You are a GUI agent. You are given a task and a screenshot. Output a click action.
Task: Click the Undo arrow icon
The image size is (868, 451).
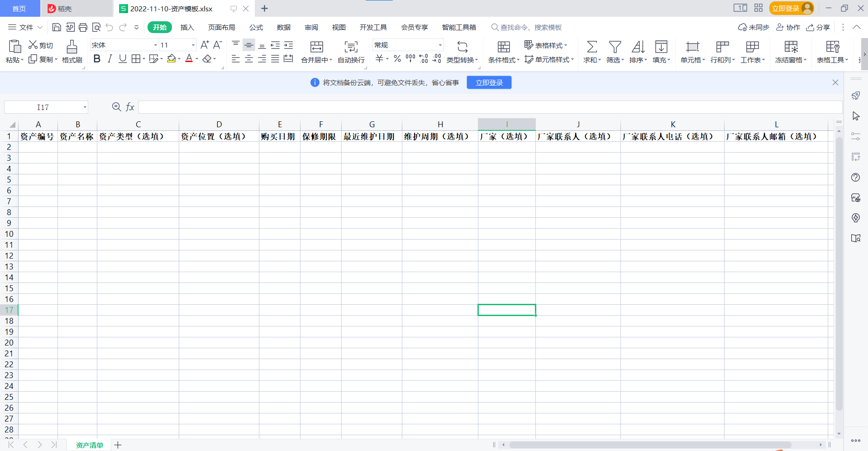tap(110, 27)
